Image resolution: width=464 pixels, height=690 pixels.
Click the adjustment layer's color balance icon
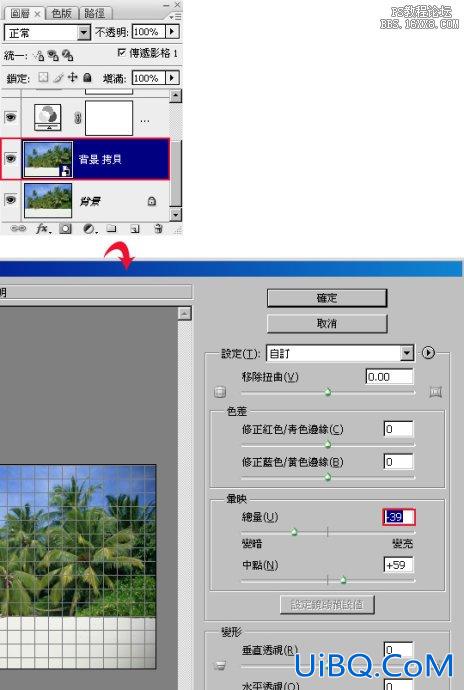(48, 117)
